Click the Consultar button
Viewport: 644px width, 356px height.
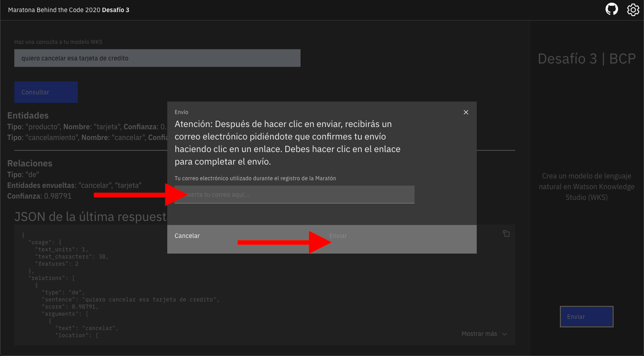click(46, 92)
